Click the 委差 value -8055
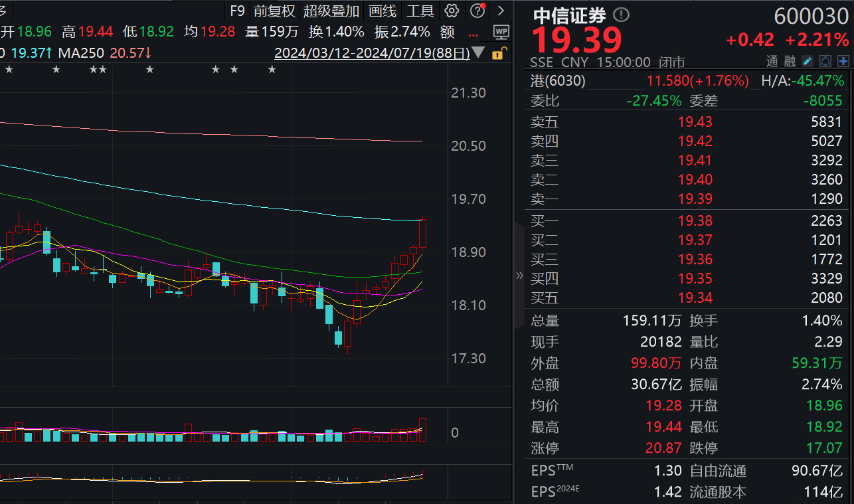 [x=823, y=101]
